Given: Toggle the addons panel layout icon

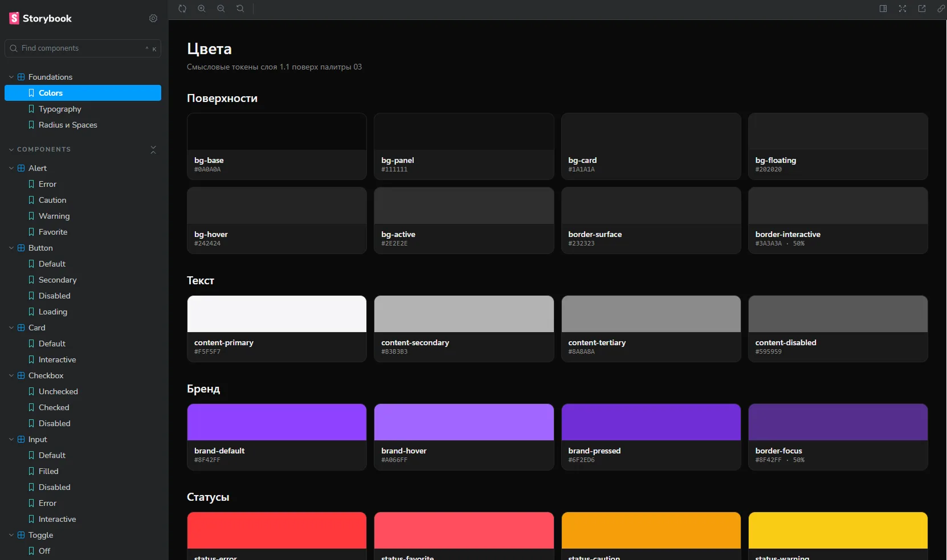Looking at the screenshot, I should coord(883,9).
